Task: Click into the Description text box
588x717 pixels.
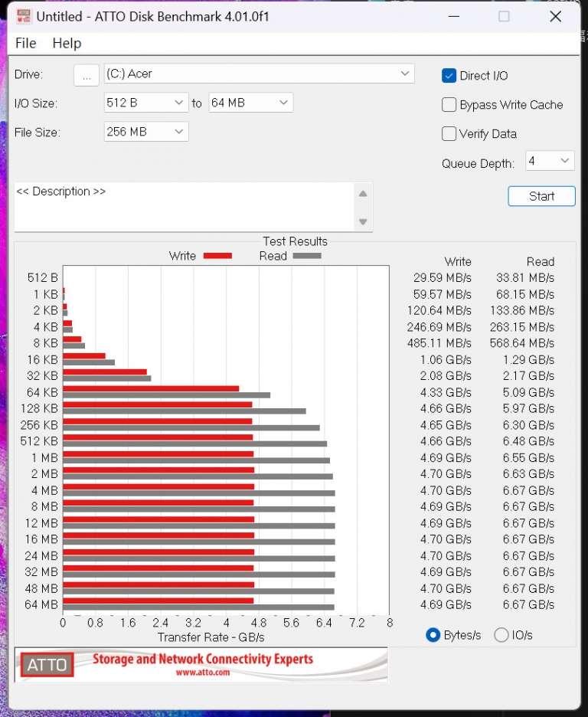Action: (184, 207)
